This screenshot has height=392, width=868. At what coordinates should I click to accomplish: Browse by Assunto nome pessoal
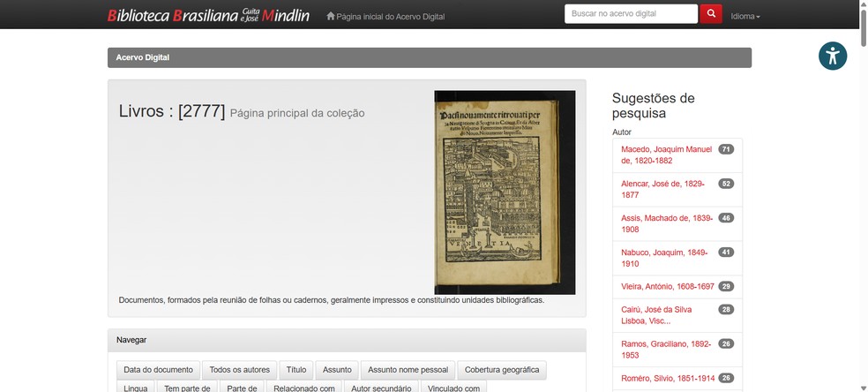pos(408,370)
